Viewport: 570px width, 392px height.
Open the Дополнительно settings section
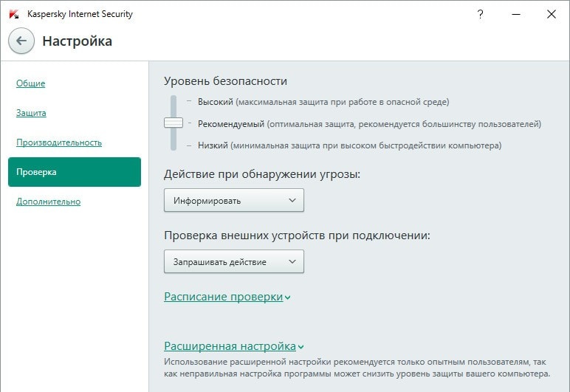point(49,202)
